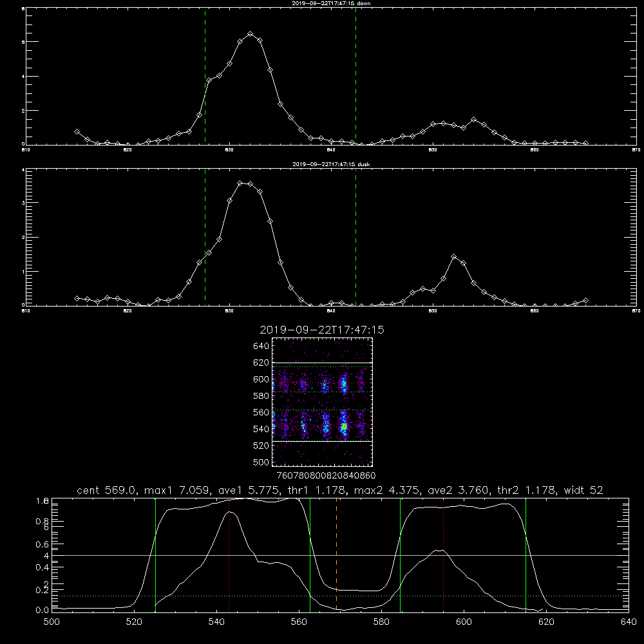Click the '500' x-axis label of the bottom plot
Screen dimensions: 644x644
coord(52,622)
